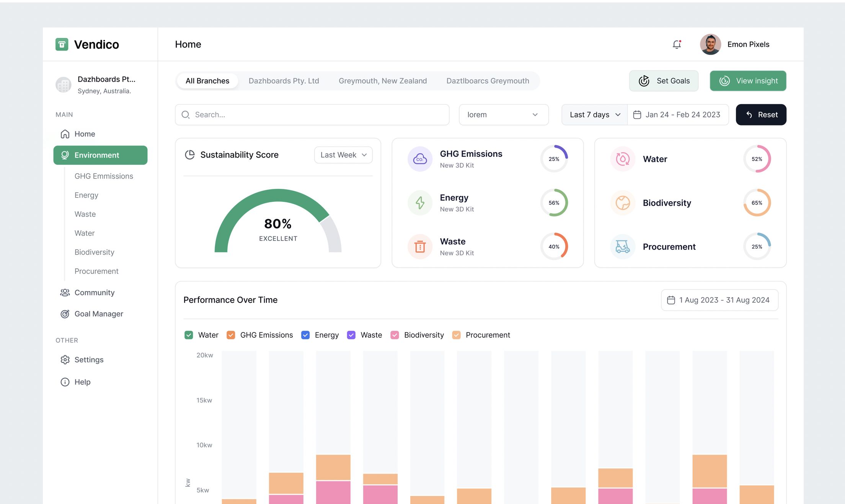Open Goal Manager from the sidebar
This screenshot has height=504, width=845.
tap(98, 314)
